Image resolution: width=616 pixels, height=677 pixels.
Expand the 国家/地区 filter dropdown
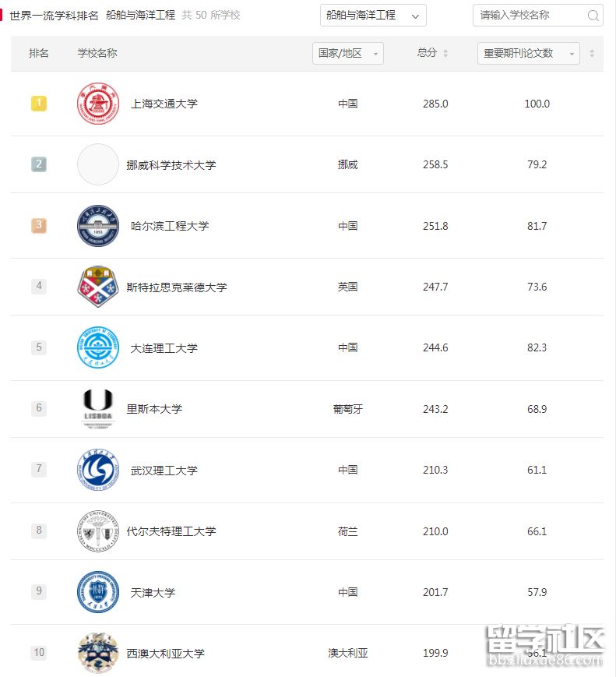point(348,53)
